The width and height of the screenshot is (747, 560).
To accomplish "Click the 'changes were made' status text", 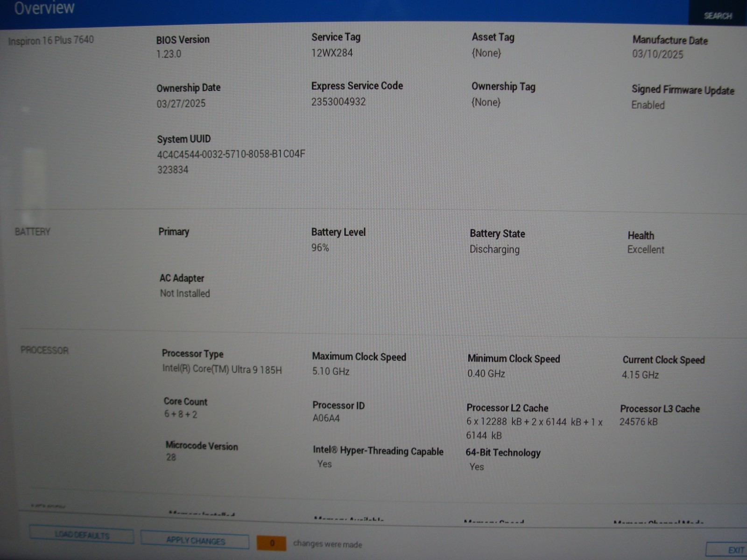I will 327,544.
